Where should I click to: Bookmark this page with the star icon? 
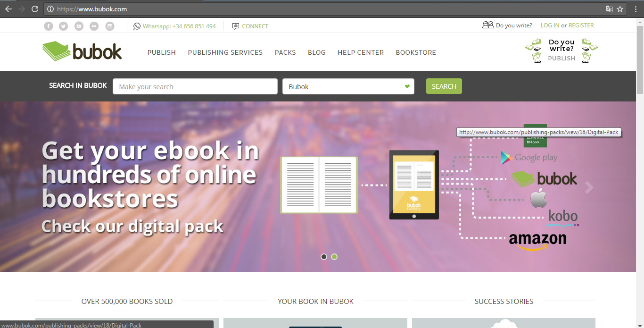620,9
